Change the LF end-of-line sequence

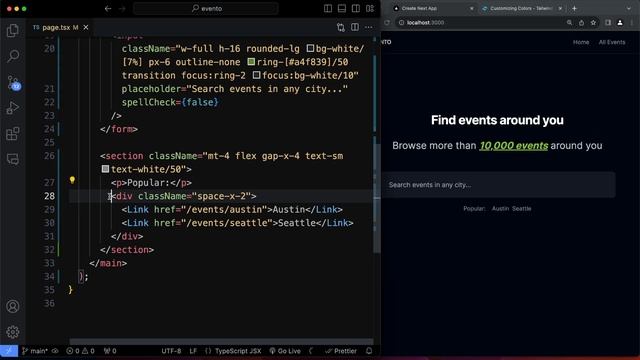(x=193, y=351)
